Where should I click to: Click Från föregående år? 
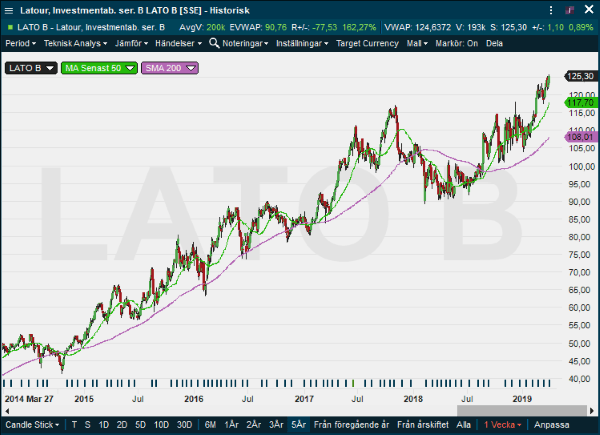[x=351, y=425]
